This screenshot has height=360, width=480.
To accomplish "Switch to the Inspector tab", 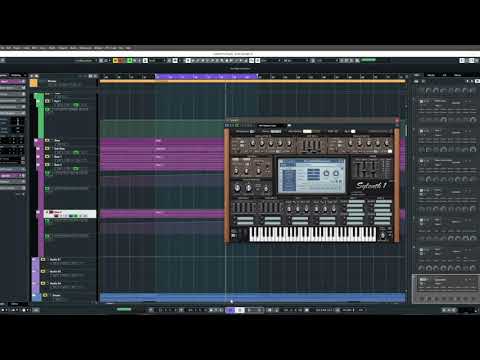I will (x=4, y=75).
